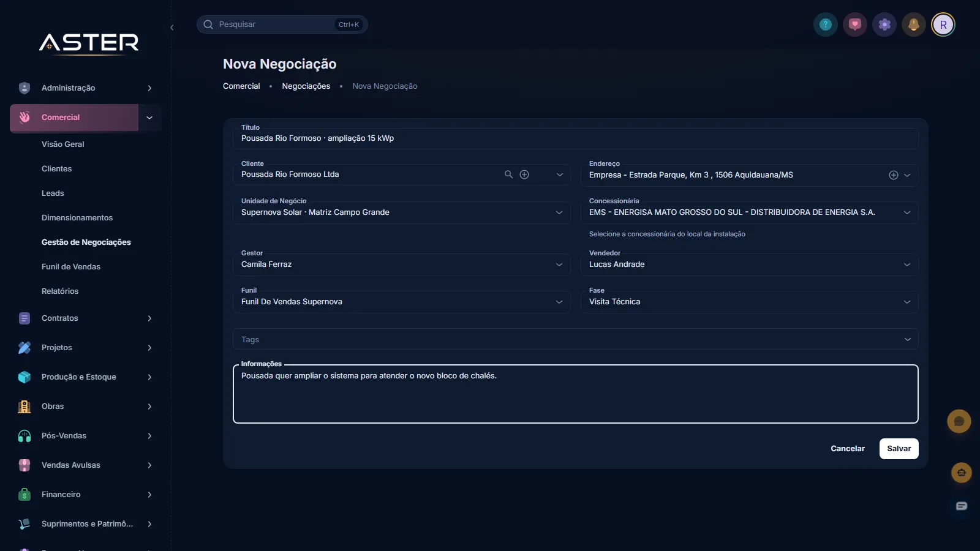Collapse the Comercial menu chevron
980x551 pixels.
click(x=149, y=118)
